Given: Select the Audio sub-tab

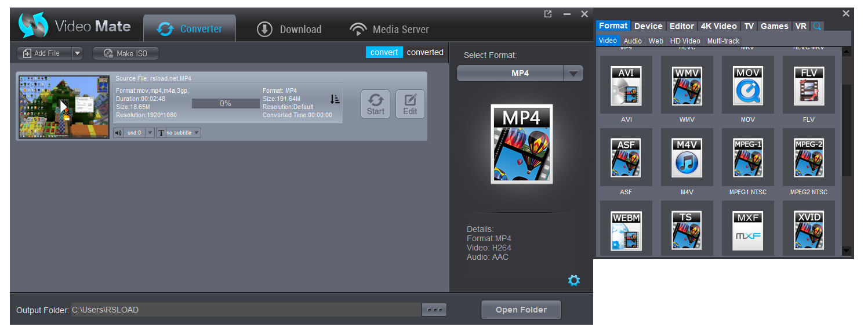Looking at the screenshot, I should pos(633,41).
